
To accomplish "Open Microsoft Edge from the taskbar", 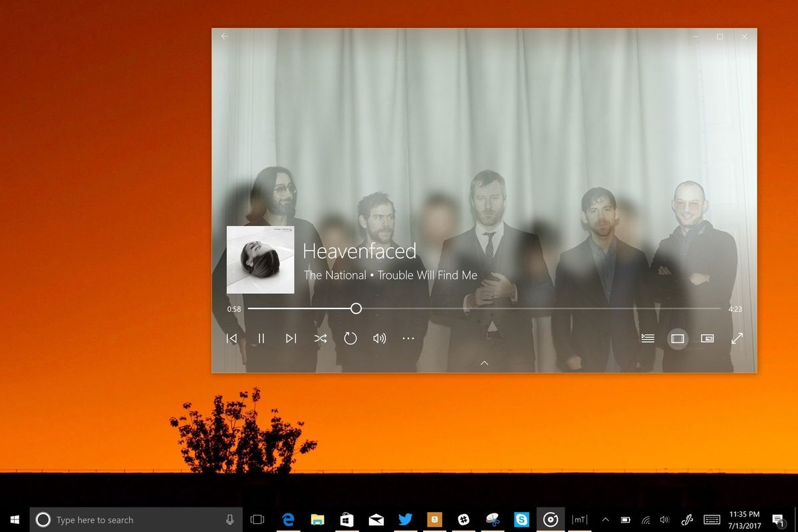I will click(288, 519).
